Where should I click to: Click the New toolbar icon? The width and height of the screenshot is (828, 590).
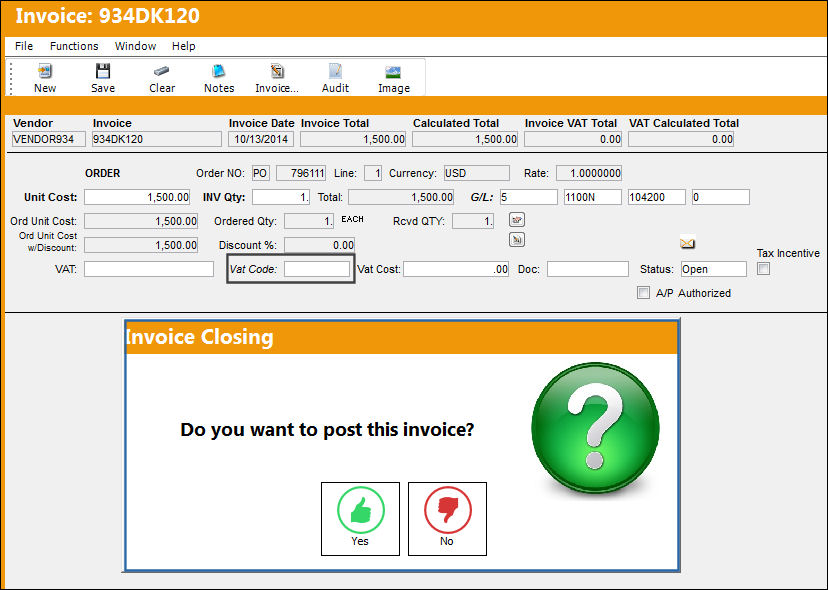45,71
